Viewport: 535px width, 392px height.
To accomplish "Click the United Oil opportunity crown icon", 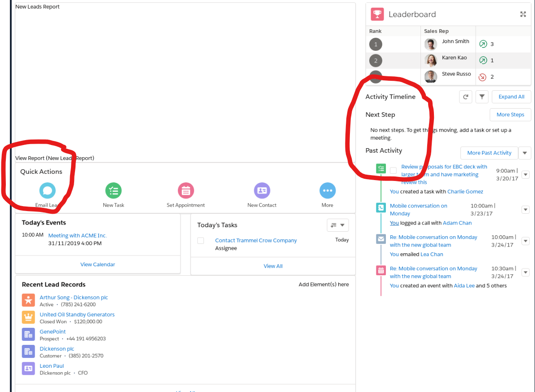I will click(x=28, y=317).
